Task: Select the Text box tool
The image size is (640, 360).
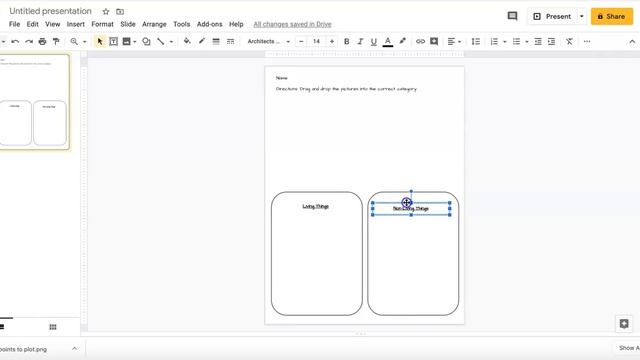Action: [113, 42]
